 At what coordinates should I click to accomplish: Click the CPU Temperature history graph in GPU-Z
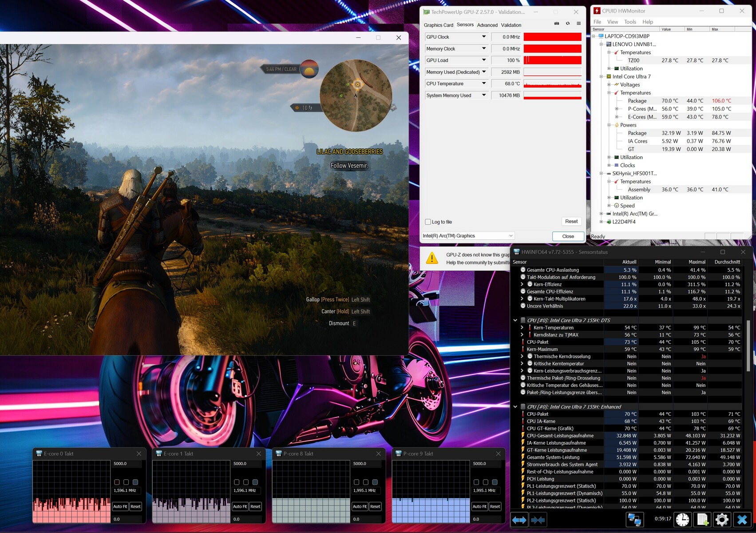553,84
